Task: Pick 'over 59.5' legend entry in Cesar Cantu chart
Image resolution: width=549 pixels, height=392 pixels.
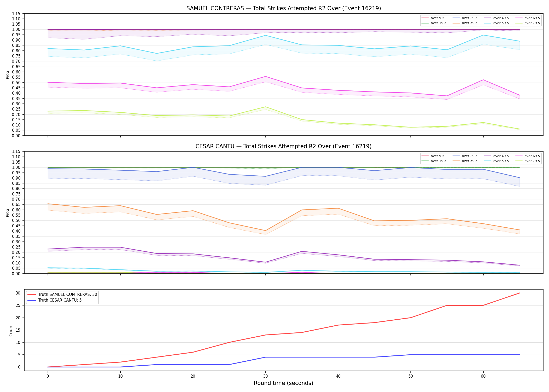Action: click(496, 161)
